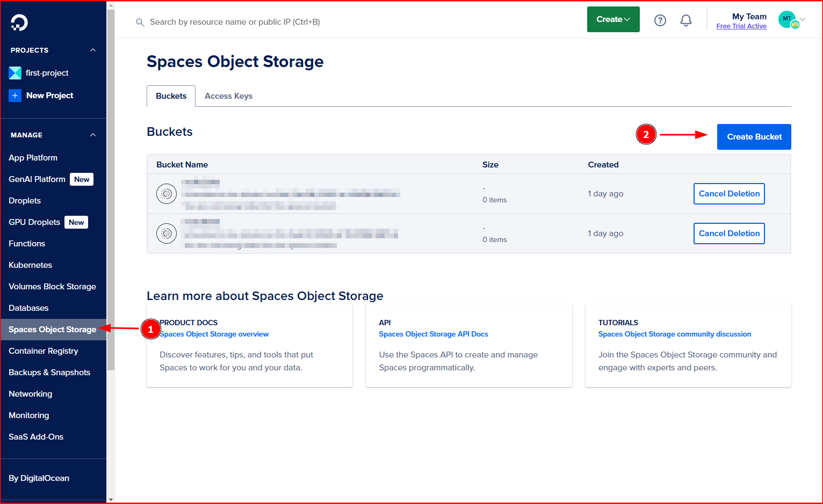Collapse the PROJECTS section chevron
The width and height of the screenshot is (823, 504).
93,50
